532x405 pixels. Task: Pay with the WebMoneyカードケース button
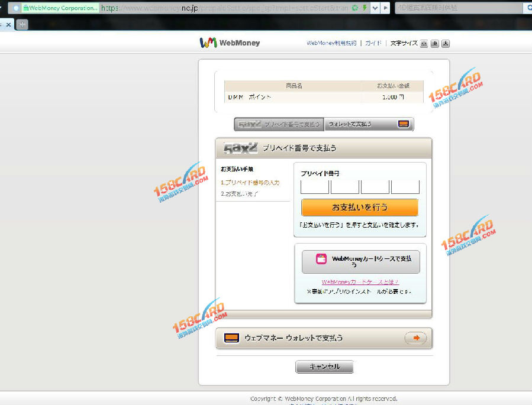tap(360, 262)
